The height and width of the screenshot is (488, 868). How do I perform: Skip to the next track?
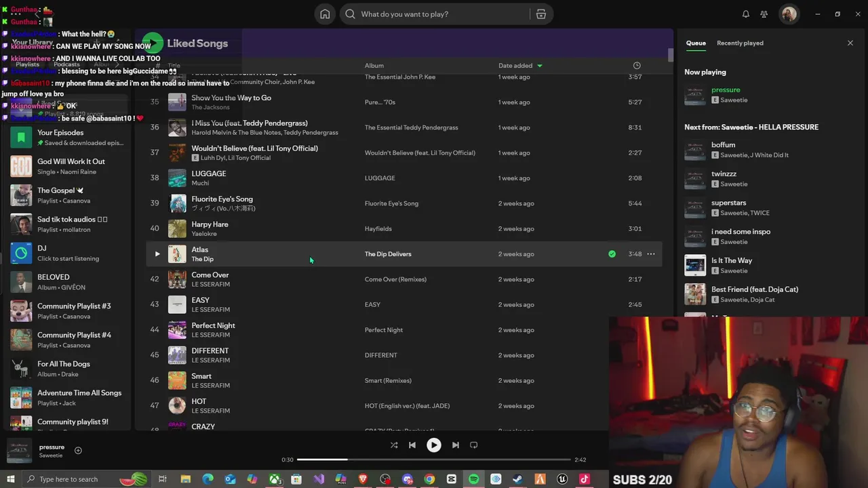456,445
